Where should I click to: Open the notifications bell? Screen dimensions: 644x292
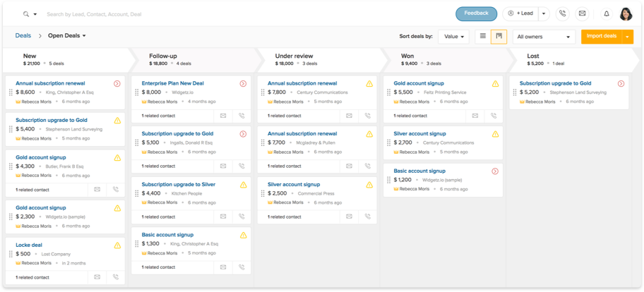[x=606, y=13]
